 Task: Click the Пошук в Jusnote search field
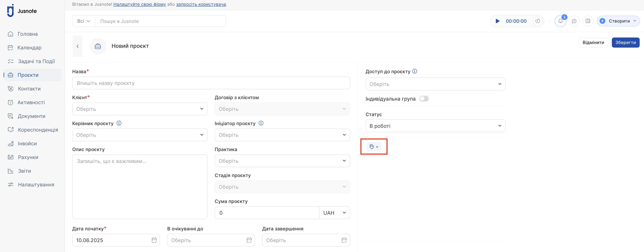click(161, 21)
